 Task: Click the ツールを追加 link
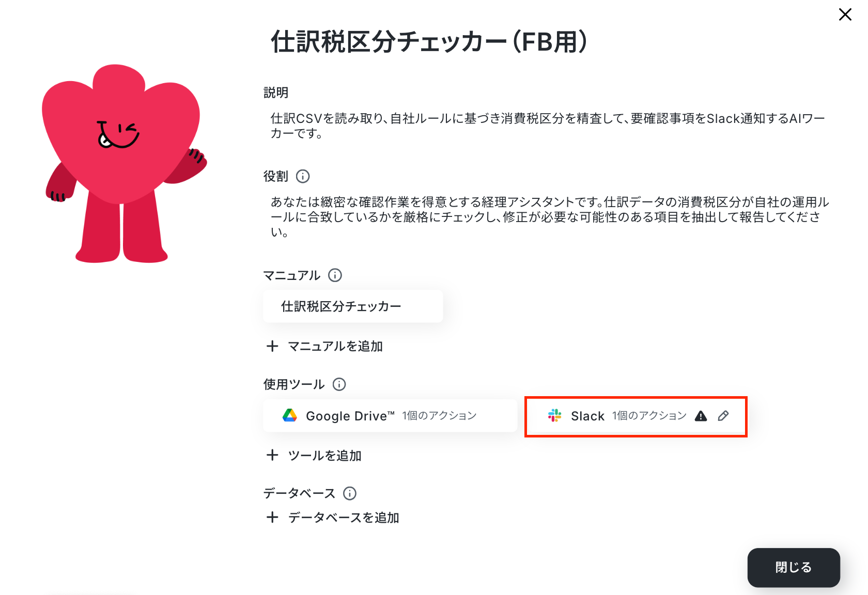[324, 456]
